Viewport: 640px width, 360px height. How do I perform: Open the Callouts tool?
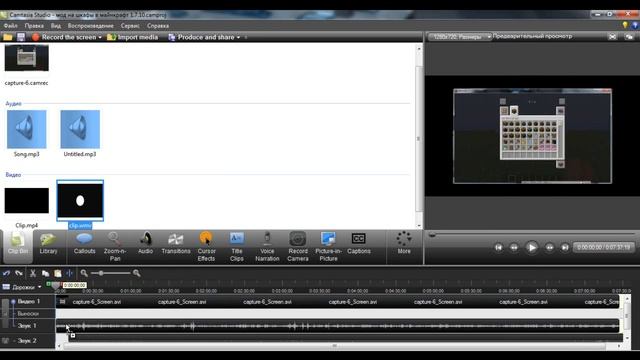[84, 244]
